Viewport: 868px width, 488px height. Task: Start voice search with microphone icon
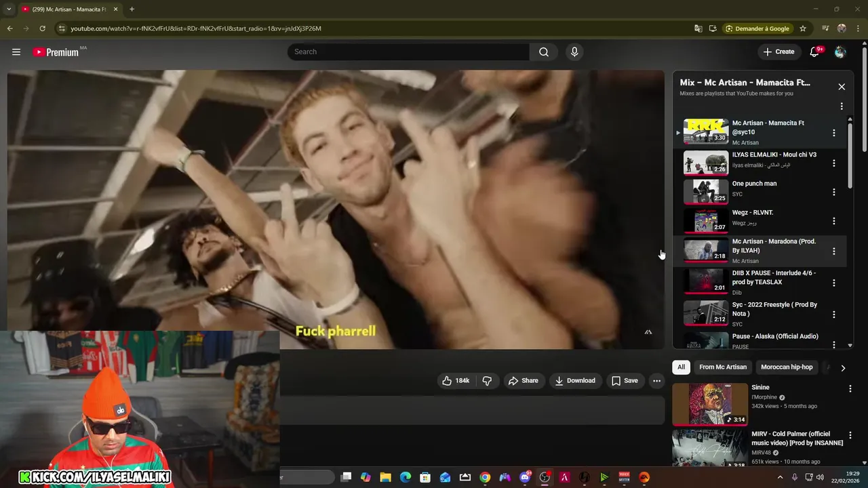(x=574, y=52)
